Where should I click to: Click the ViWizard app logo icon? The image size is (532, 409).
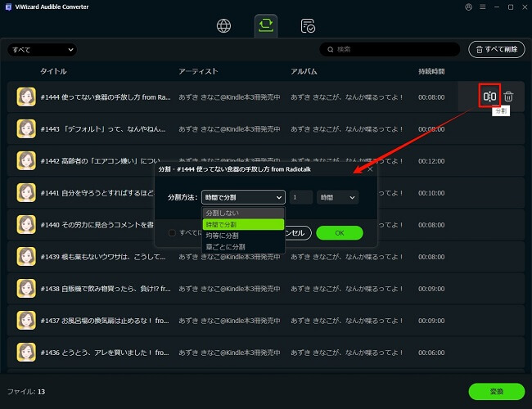click(8, 7)
